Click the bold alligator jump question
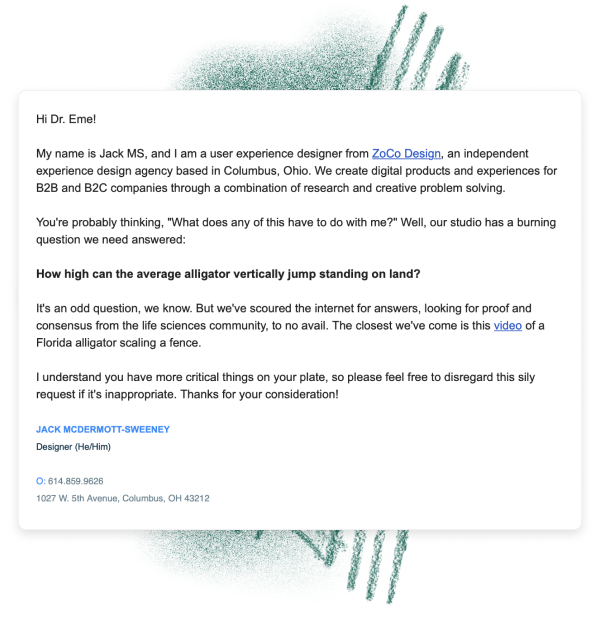This screenshot has height=620, width=600. pos(228,274)
